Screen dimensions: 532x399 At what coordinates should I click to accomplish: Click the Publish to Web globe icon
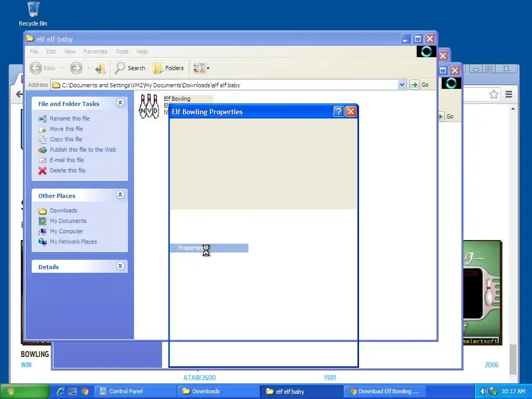pyautogui.click(x=43, y=150)
